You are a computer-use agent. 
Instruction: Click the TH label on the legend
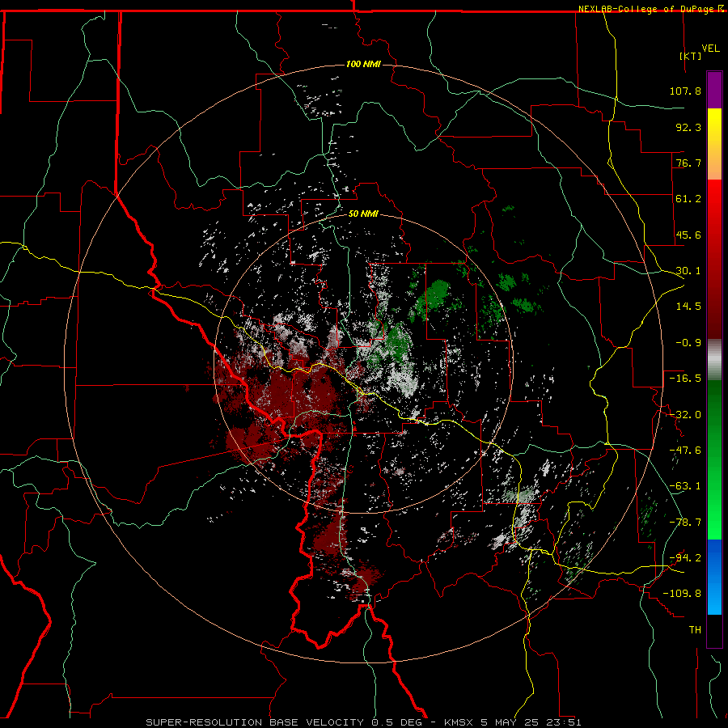pos(695,630)
